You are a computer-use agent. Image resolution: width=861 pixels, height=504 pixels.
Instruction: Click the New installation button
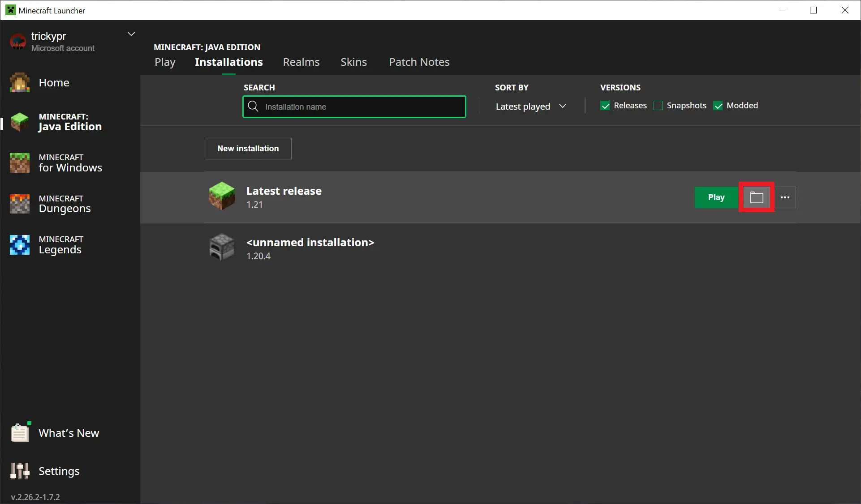click(248, 149)
